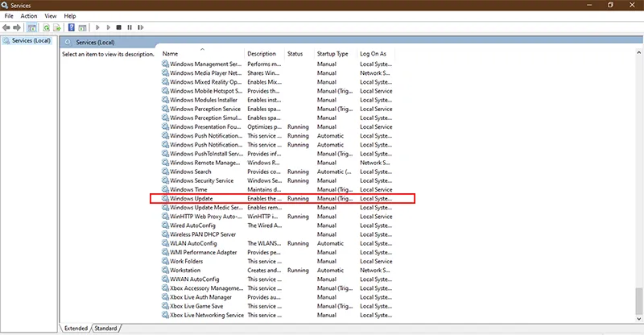Click the Back arrow toolbar icon
Image resolution: width=644 pixels, height=335 pixels.
click(7, 27)
